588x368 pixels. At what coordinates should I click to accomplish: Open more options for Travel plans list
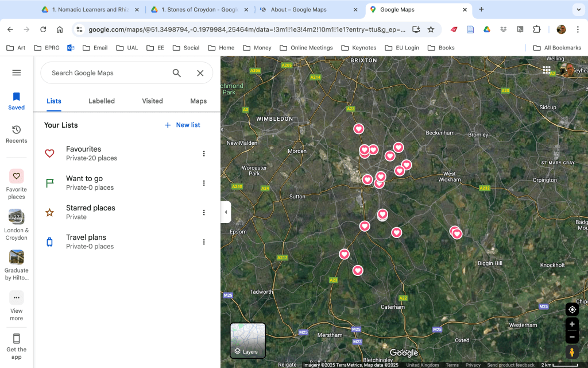pyautogui.click(x=204, y=242)
